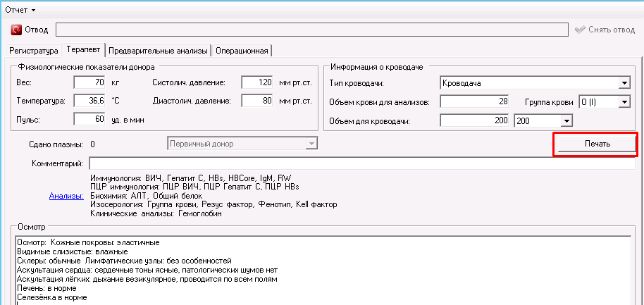The height and width of the screenshot is (305, 644).
Task: Select the Терапевт tab
Action: 83,50
